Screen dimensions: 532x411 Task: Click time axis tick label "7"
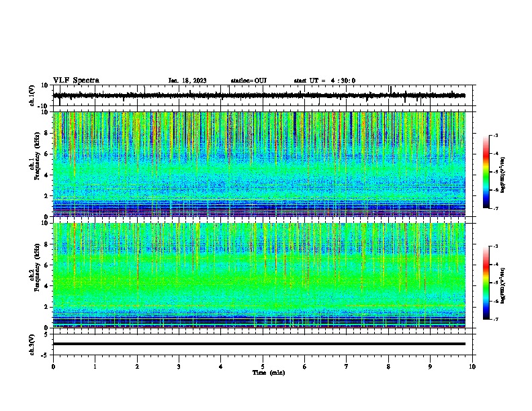347,367
